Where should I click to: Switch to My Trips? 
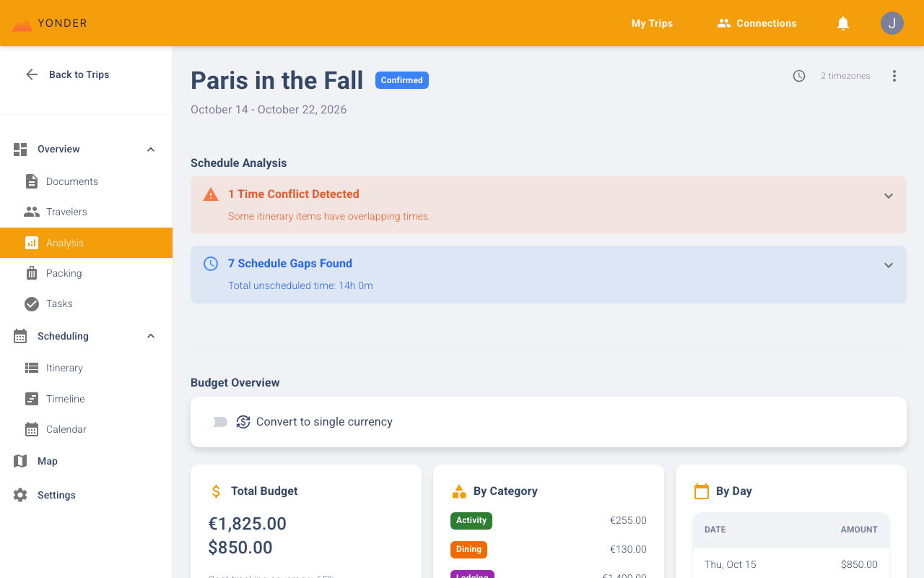651,23
